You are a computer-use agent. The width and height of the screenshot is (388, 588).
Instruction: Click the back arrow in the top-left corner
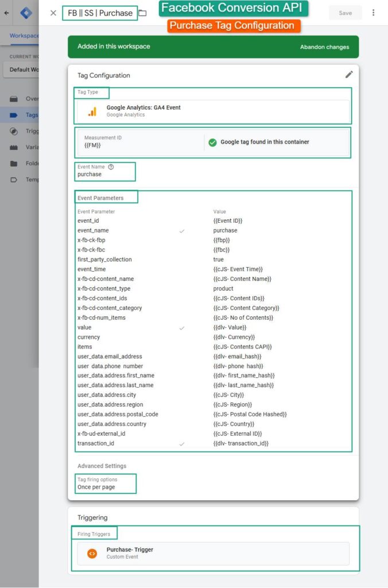(x=6, y=13)
